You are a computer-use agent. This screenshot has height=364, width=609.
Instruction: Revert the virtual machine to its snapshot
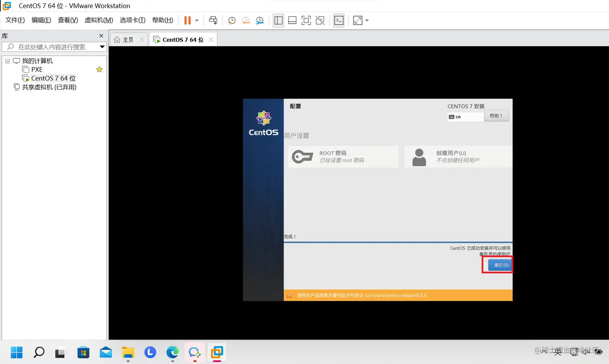[x=246, y=20]
